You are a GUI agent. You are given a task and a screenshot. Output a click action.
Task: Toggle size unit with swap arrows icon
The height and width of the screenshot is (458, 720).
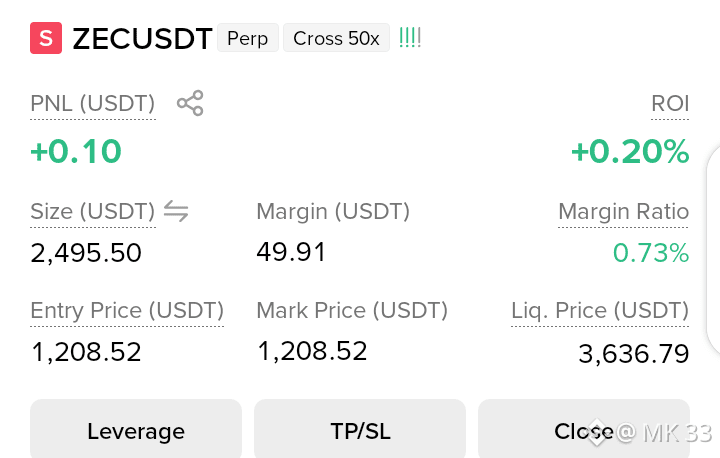176,211
